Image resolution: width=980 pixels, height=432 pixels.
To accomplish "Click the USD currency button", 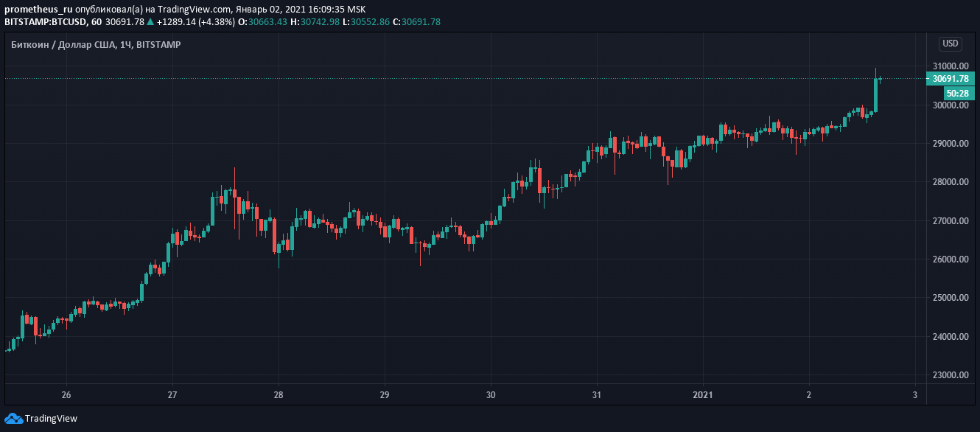I will pos(951,43).
